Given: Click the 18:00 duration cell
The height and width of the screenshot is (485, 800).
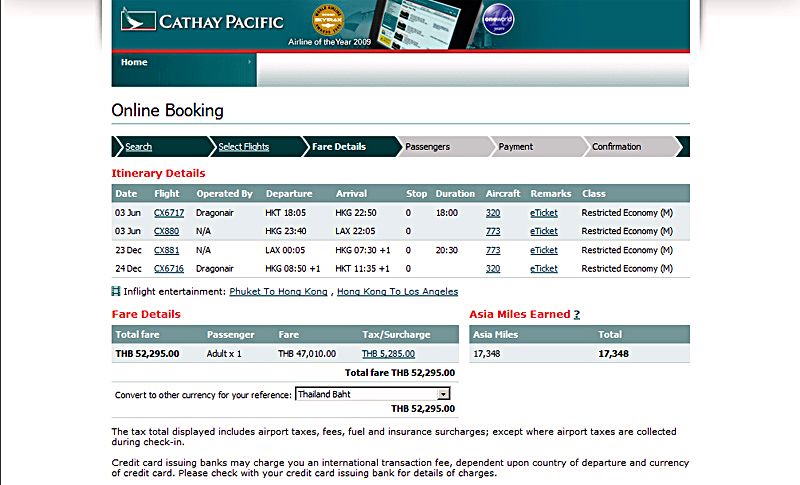Looking at the screenshot, I should pos(447,213).
